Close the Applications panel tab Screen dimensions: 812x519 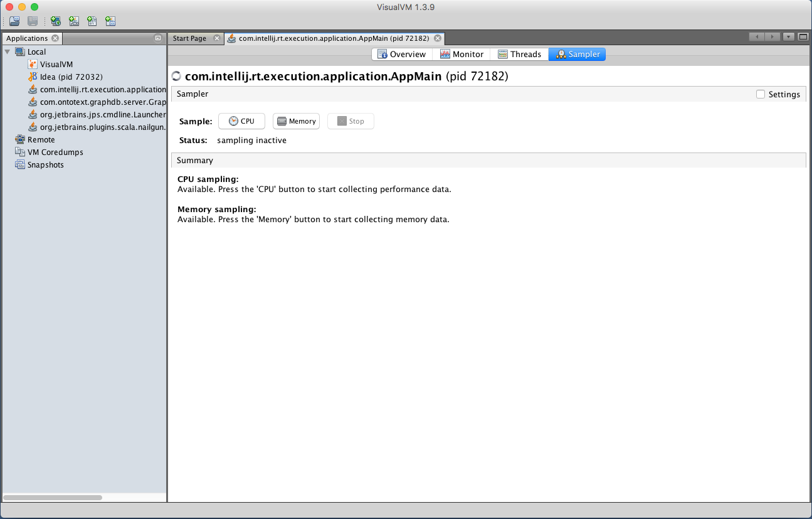tap(55, 38)
